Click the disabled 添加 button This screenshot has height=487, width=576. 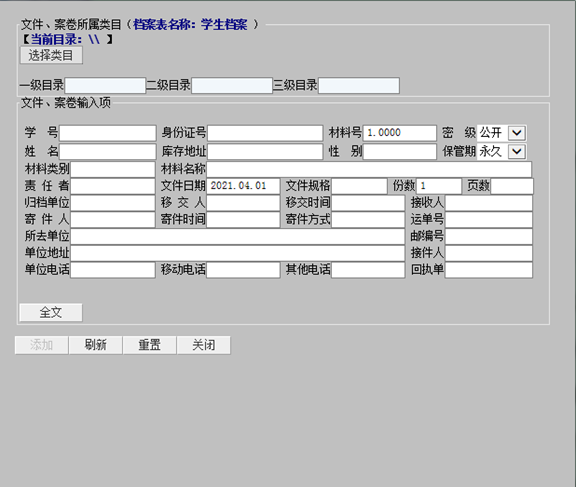tap(42, 345)
